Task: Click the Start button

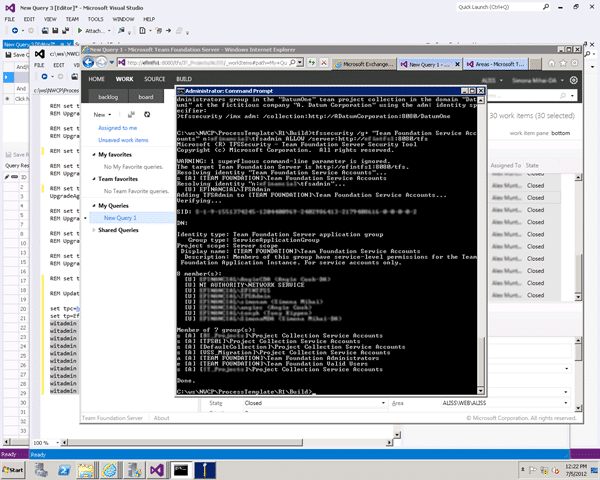Action: click(13, 470)
